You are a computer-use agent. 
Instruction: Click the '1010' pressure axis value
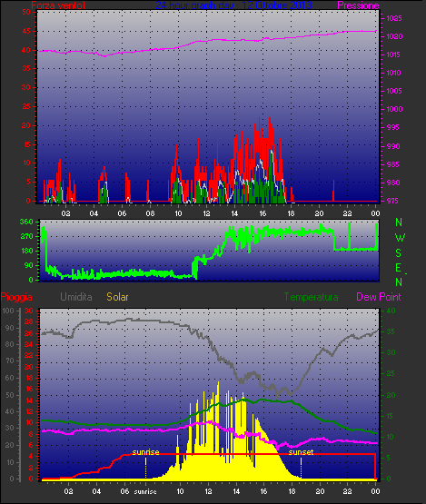394,73
